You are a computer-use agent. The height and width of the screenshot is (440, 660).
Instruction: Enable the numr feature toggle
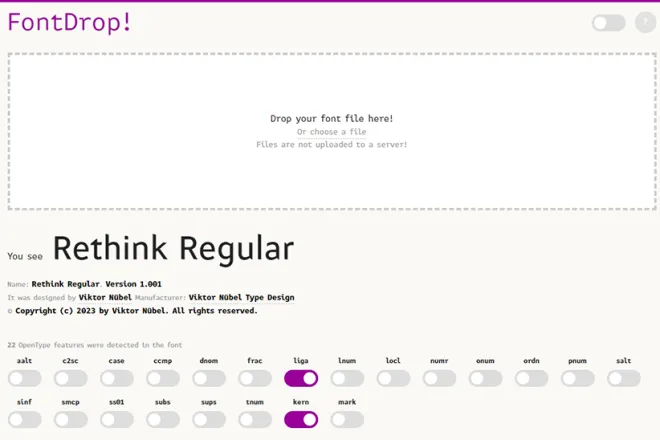[439, 378]
